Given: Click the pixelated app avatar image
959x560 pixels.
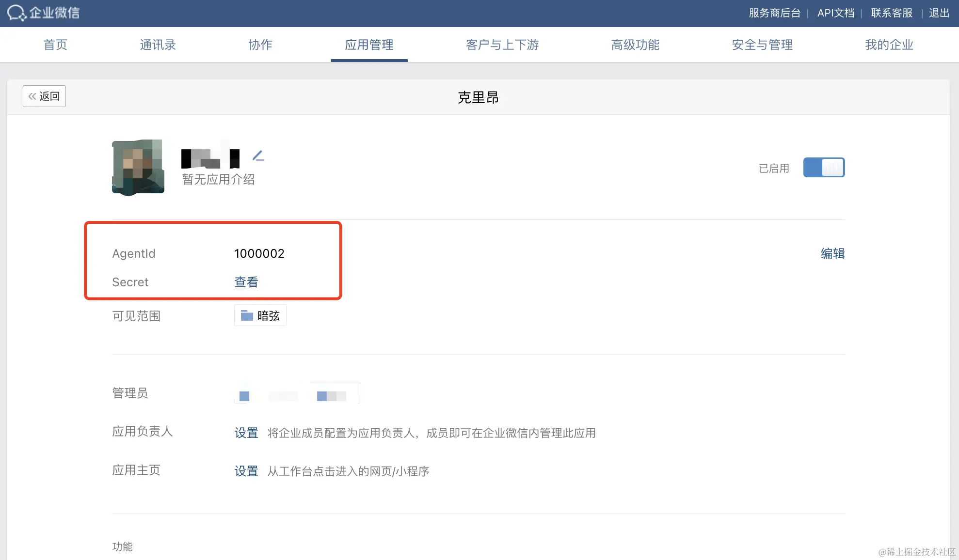Looking at the screenshot, I should pos(138,167).
